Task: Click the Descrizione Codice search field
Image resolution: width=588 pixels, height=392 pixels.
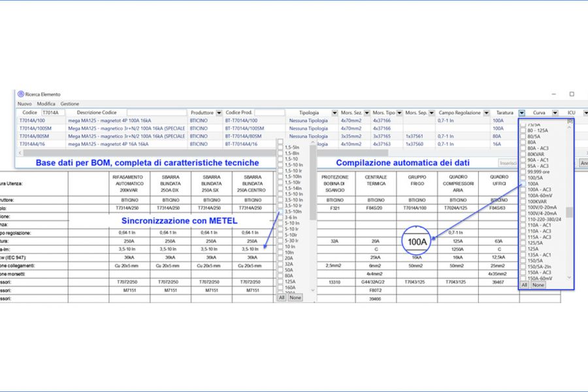Action: (x=156, y=112)
